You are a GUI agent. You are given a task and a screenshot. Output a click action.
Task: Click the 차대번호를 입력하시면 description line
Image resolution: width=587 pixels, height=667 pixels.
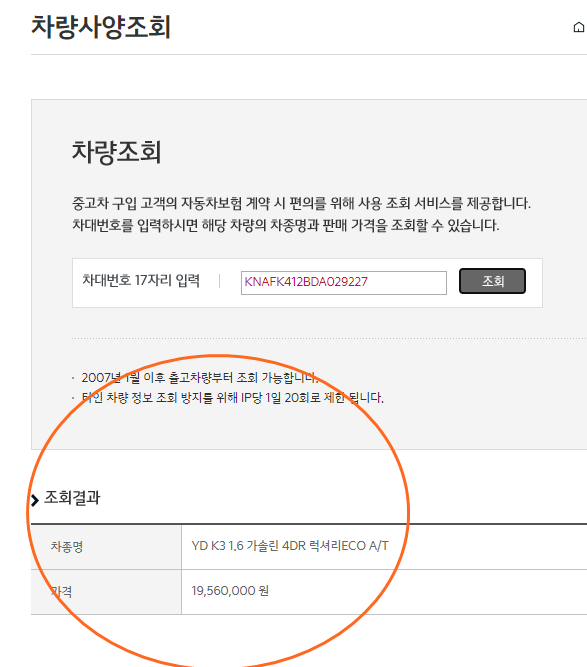285,225
